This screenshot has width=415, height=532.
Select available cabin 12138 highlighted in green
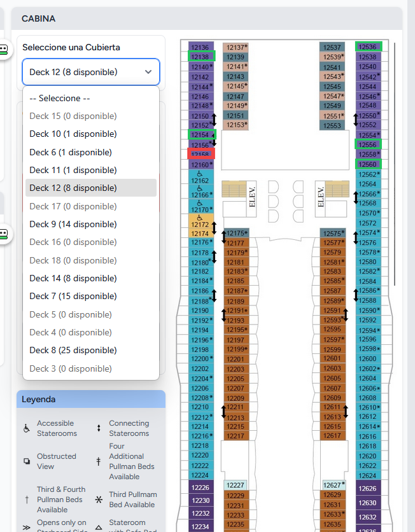[201, 57]
